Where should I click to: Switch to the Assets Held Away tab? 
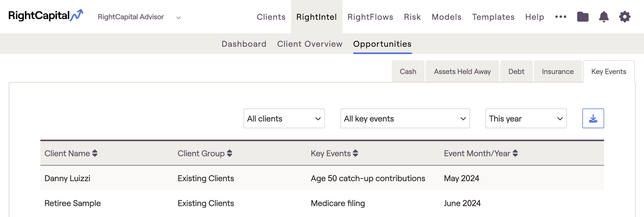click(x=462, y=71)
